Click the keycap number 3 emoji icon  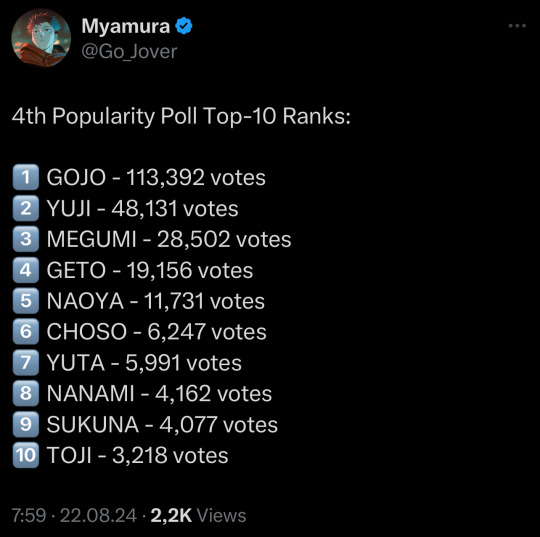[x=26, y=239]
